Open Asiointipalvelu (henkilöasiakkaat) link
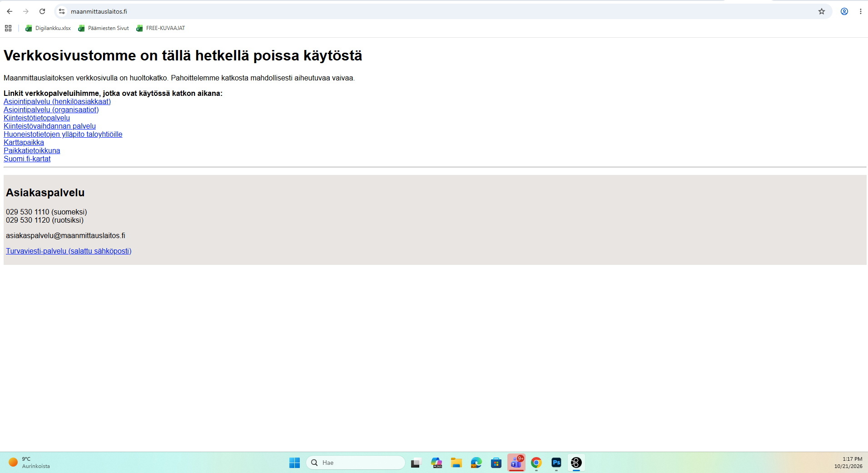This screenshot has height=473, width=868. (x=57, y=101)
